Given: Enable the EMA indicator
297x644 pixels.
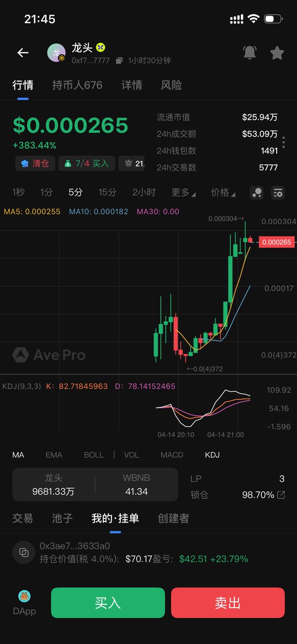Looking at the screenshot, I should click(54, 455).
